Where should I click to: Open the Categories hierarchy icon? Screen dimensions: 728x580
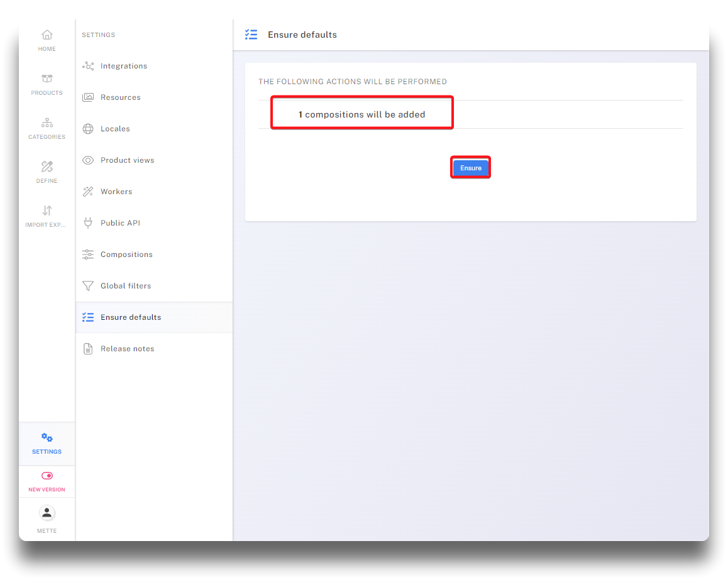point(47,123)
